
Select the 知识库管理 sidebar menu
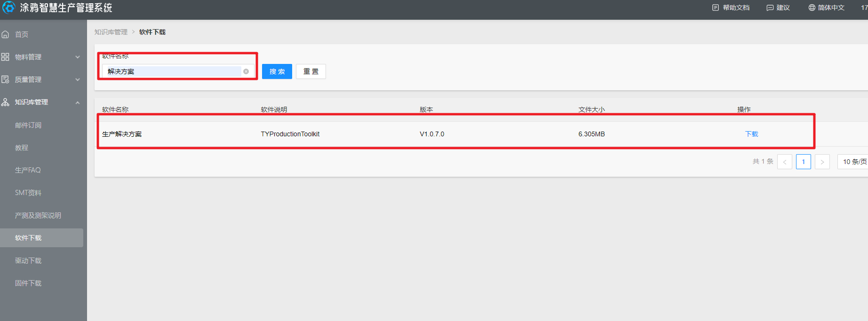32,102
